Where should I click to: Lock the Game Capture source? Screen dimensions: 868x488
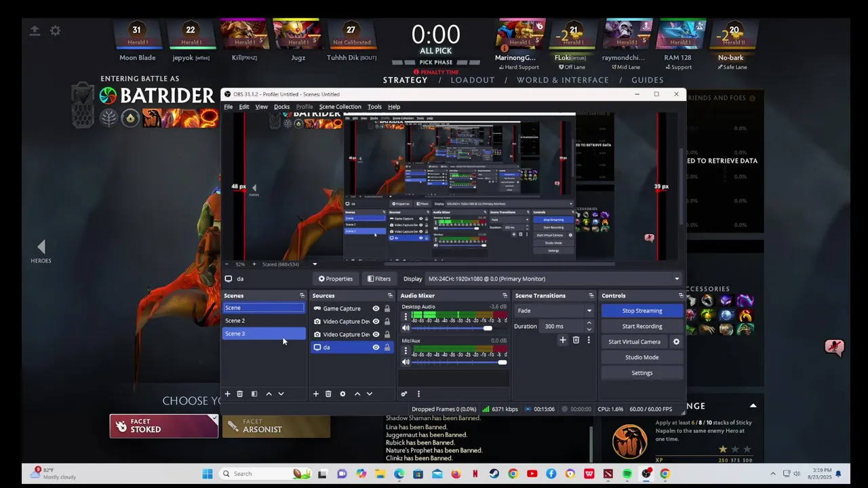387,308
